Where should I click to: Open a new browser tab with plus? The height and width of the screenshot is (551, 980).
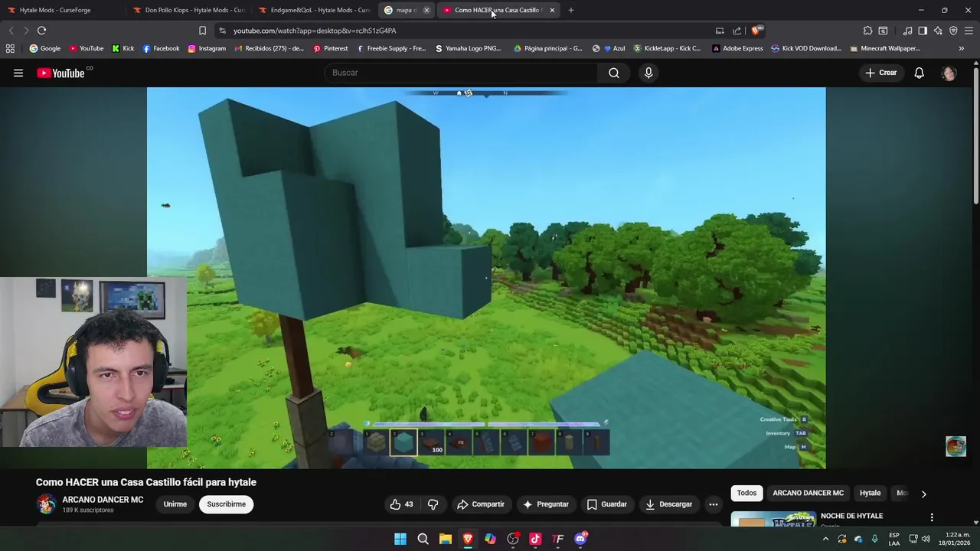click(570, 10)
